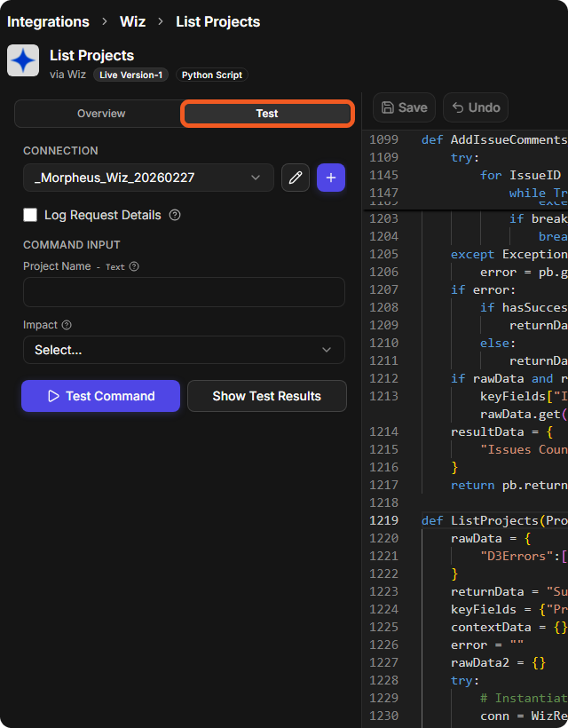Click the 'contextData = {}' code line
568x728 pixels.
click(x=509, y=628)
